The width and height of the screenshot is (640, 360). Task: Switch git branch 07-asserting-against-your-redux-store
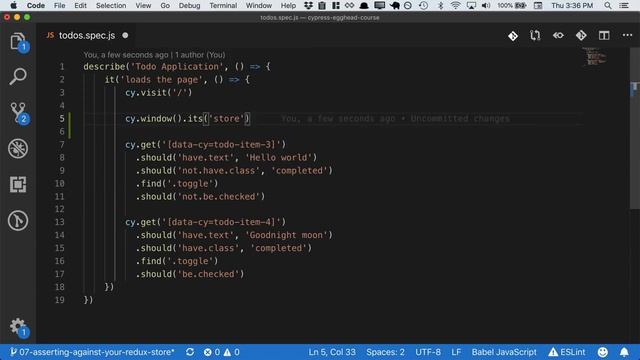point(92,352)
